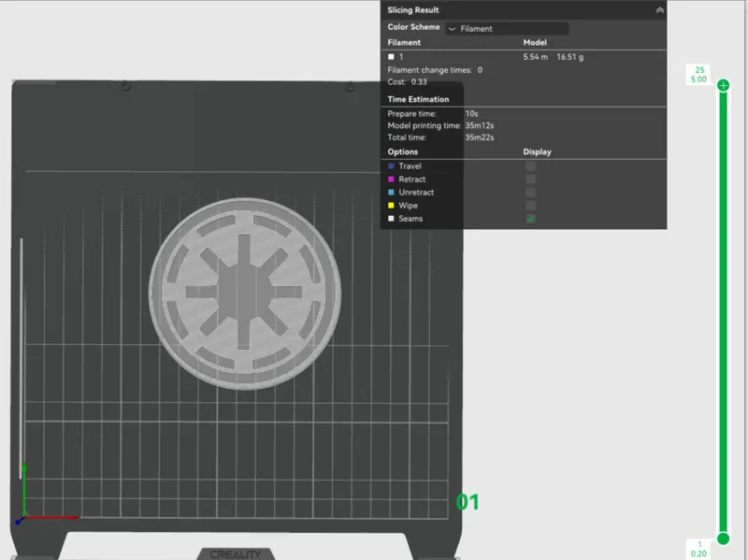Screen dimensions: 748x560
Task: Click the Unretract option label
Action: (x=416, y=193)
